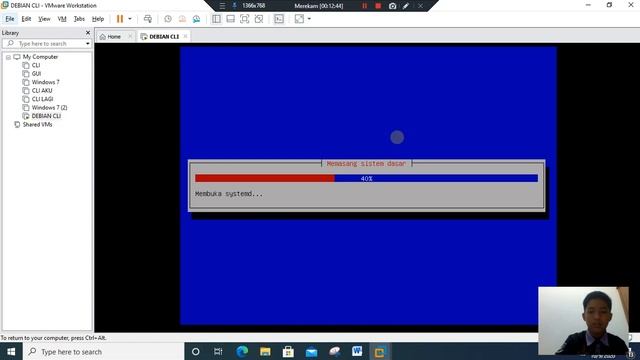Image resolution: width=640 pixels, height=360 pixels.
Task: Click the Take snapshot clock icon
Action: [x=168, y=19]
